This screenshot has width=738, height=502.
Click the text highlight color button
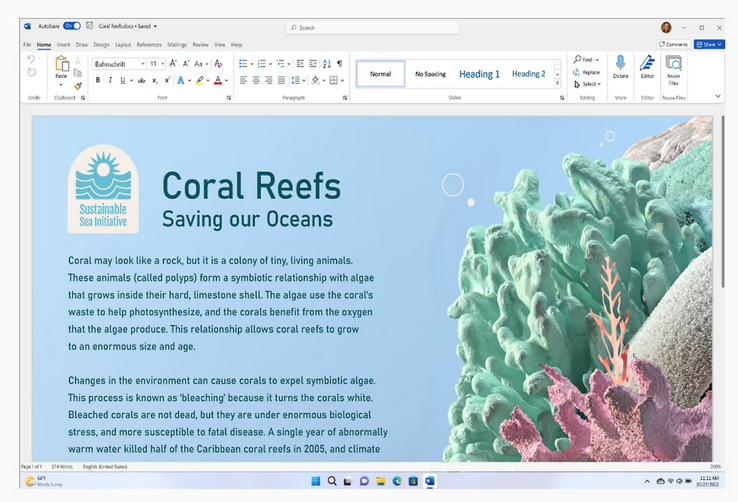[200, 80]
